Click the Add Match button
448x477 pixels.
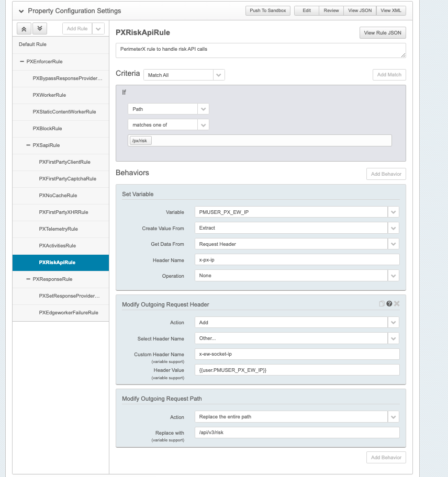coord(389,75)
